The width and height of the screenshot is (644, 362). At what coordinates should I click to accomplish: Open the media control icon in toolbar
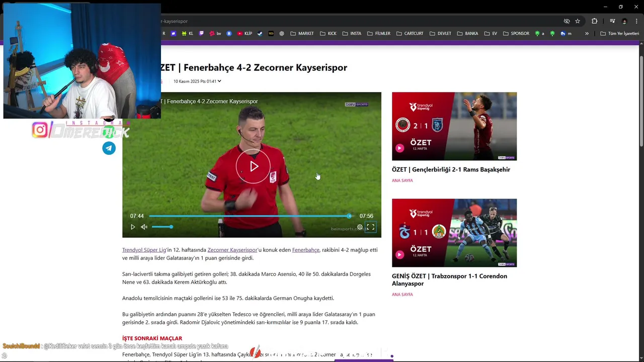click(x=612, y=21)
